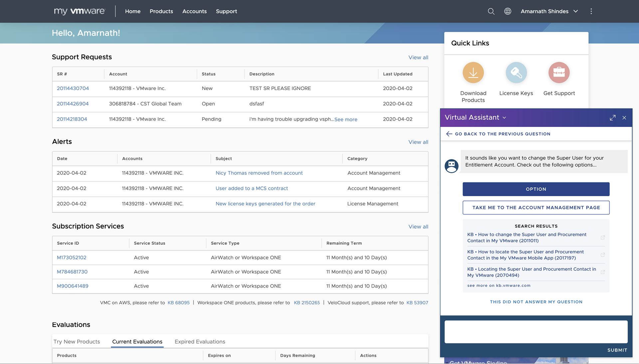The height and width of the screenshot is (364, 639).
Task: Click See more on the Pending request description
Action: 346,119
